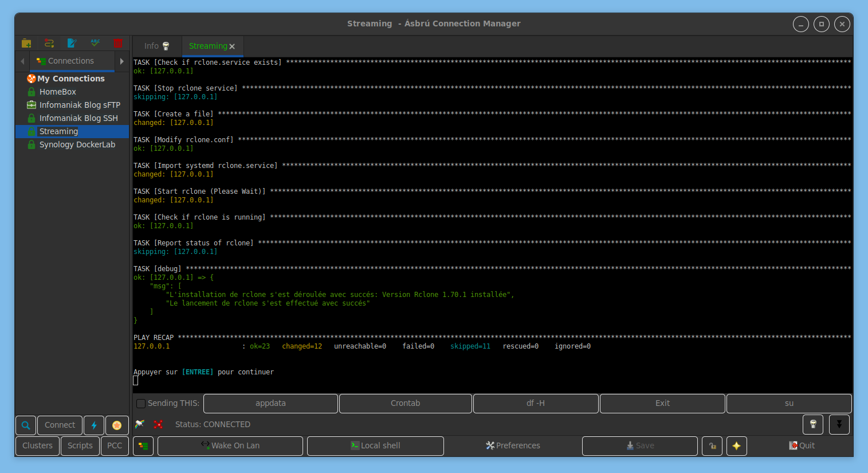
Task: Switch to the Info tab
Action: [x=157, y=46]
